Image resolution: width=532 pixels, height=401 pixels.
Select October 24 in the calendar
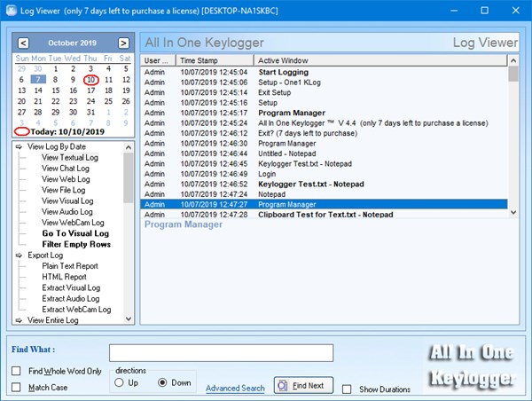(x=91, y=101)
